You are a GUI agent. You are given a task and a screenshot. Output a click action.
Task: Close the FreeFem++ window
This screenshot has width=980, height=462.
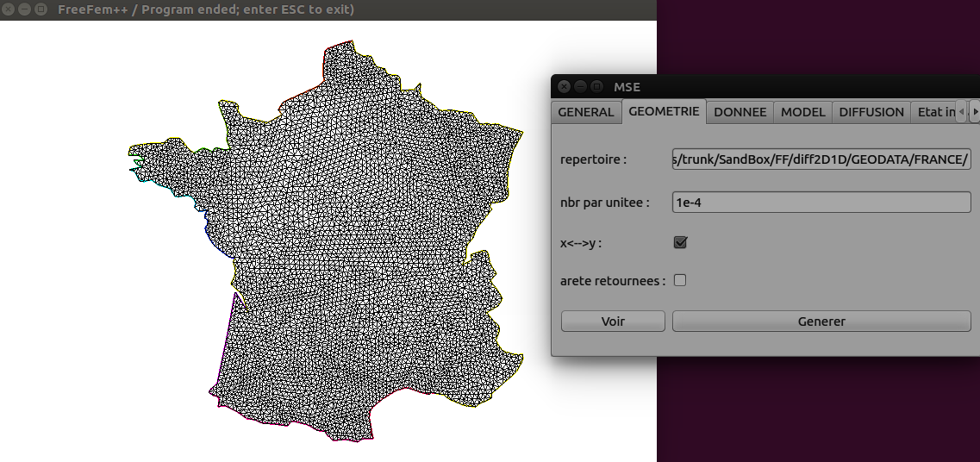coord(8,9)
